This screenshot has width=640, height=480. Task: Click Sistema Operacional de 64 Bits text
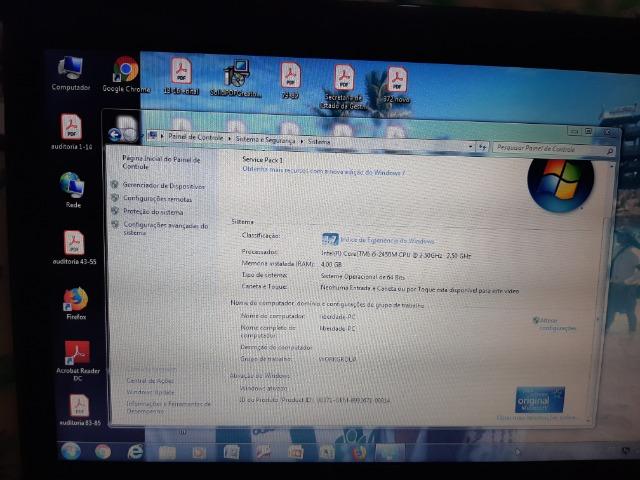tap(362, 276)
